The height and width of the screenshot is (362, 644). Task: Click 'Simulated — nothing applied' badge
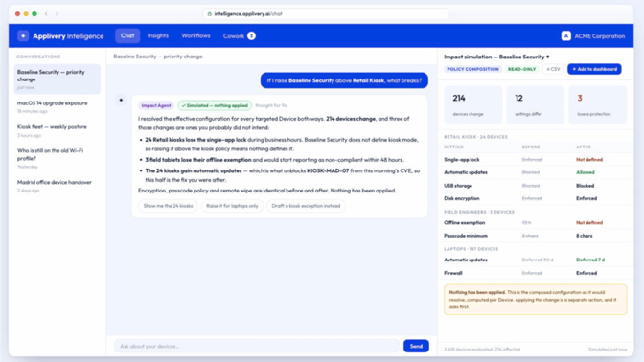pos(215,105)
